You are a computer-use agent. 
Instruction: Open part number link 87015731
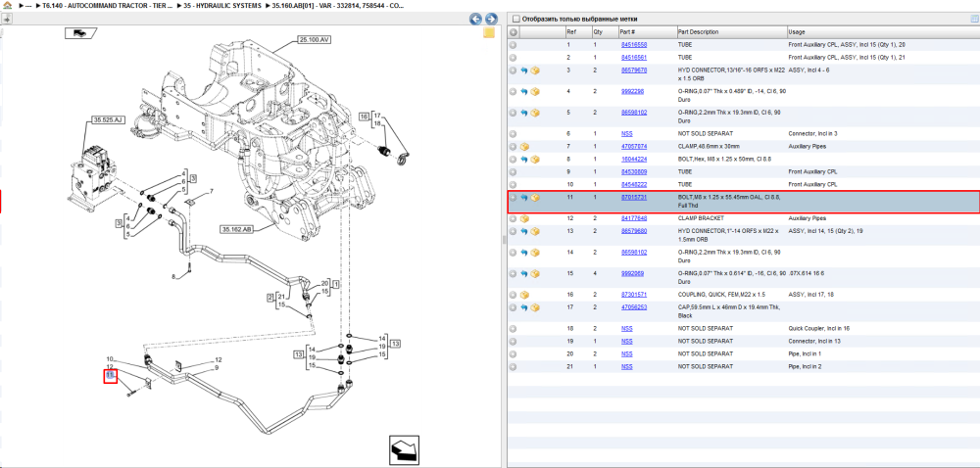pos(634,197)
